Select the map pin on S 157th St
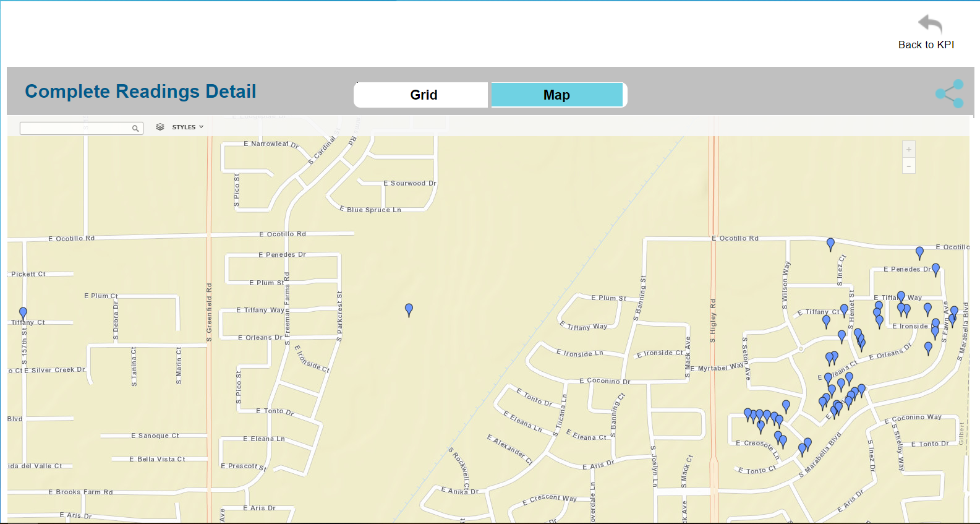This screenshot has height=524, width=980. click(23, 313)
